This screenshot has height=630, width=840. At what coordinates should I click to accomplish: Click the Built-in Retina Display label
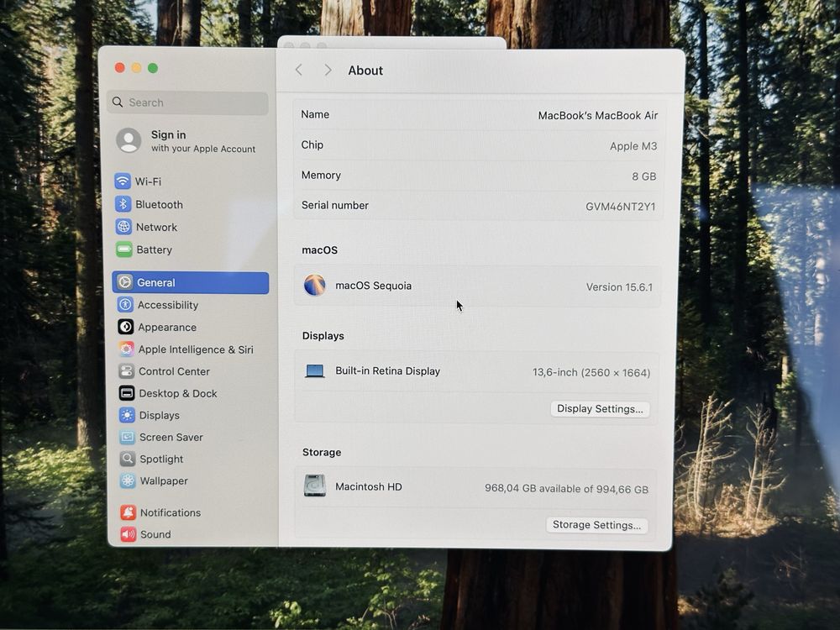tap(388, 370)
